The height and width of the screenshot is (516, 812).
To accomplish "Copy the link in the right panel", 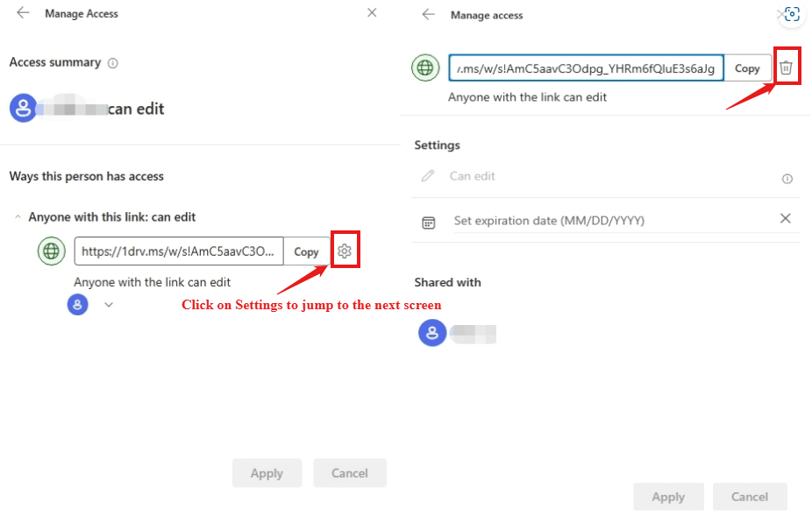I will point(747,68).
